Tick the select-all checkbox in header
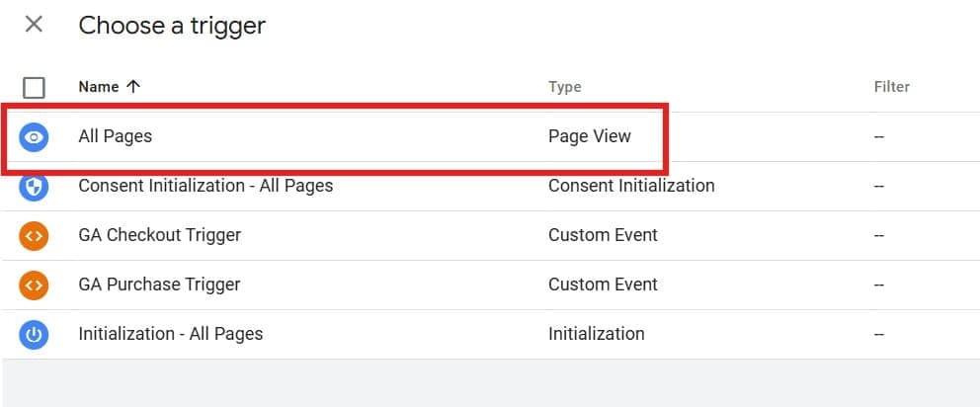The width and height of the screenshot is (980, 407). [x=34, y=87]
